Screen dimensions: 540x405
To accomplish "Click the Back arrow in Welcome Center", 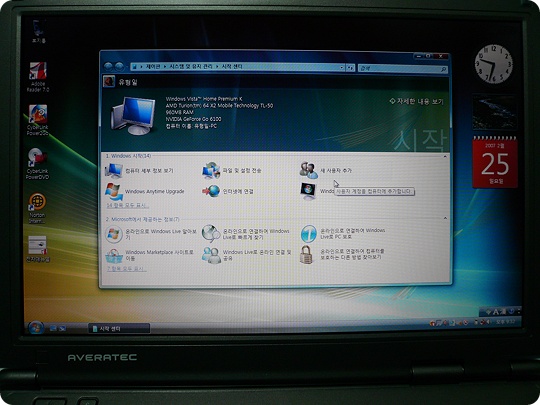I will 108,66.
